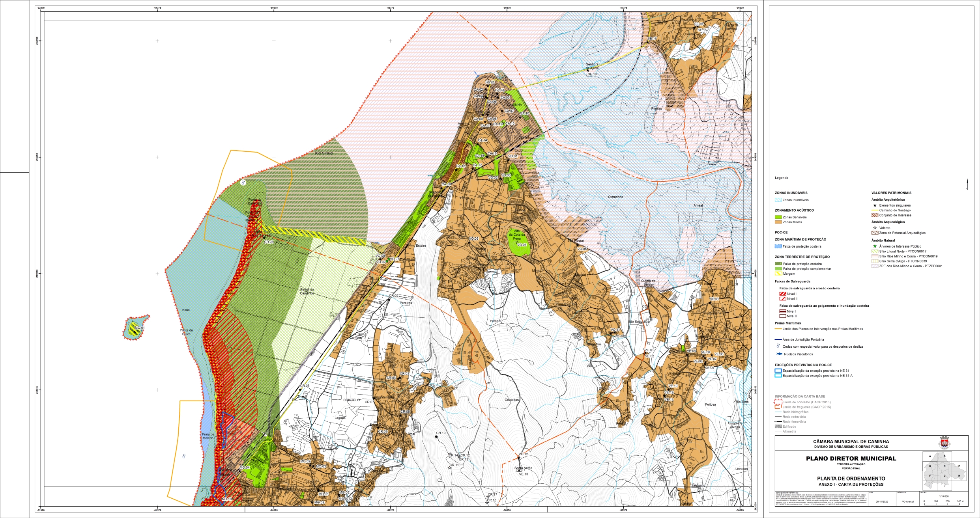The height and width of the screenshot is (518, 980).
Task: Click the north arrow beside the legend
Action: coord(967,184)
